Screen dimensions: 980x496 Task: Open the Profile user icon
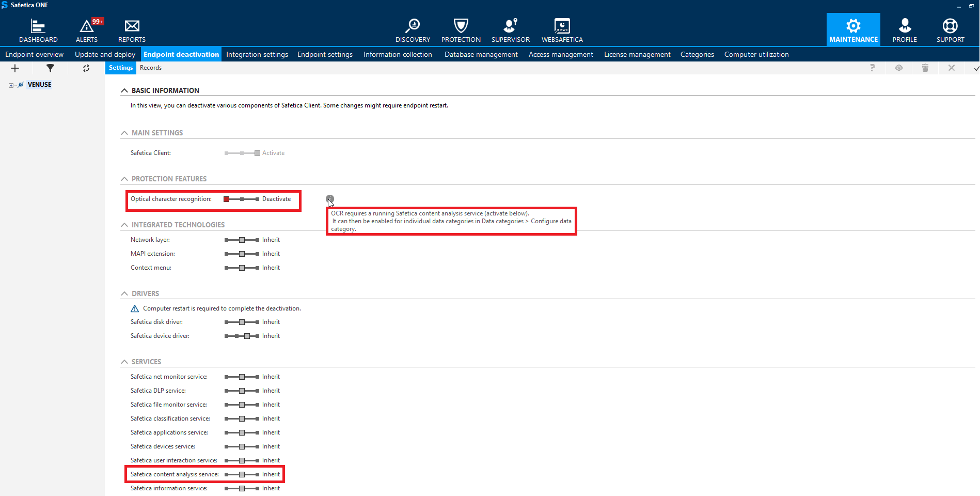tap(905, 30)
